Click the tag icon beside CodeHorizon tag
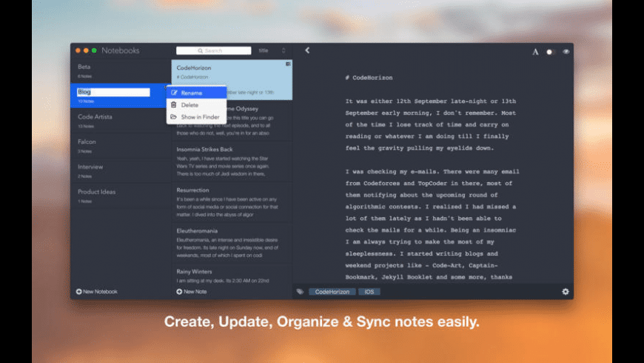 tap(301, 291)
